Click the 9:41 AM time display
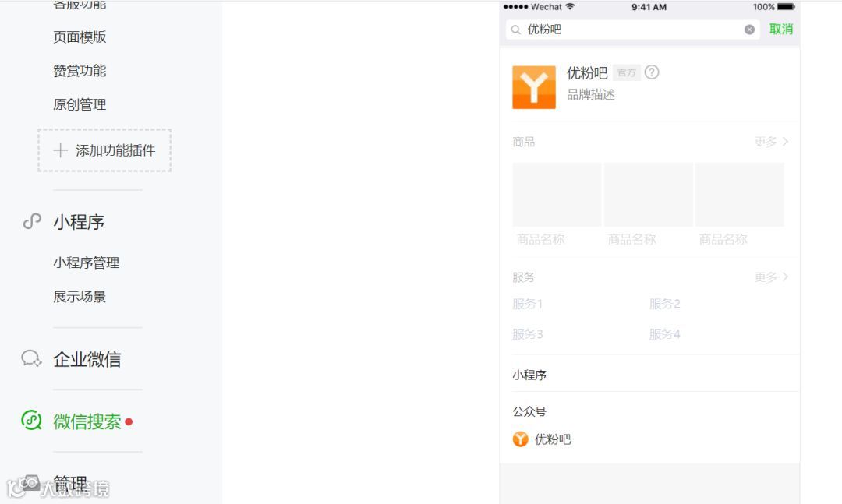842x504 pixels. (x=649, y=7)
